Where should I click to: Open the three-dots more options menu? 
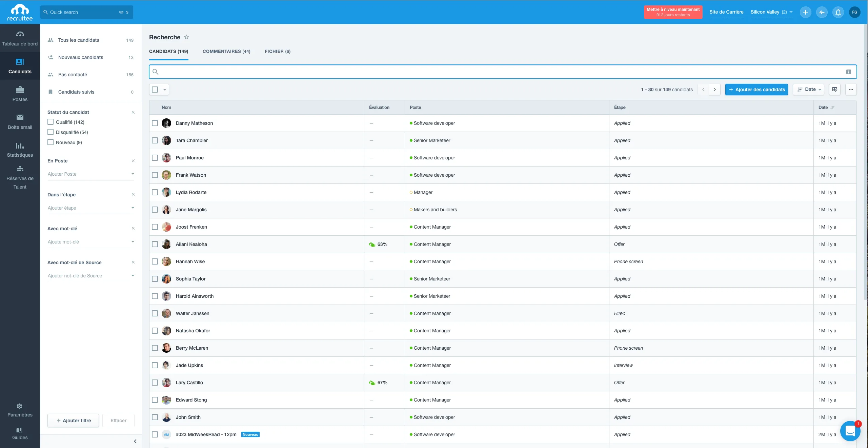pos(851,90)
